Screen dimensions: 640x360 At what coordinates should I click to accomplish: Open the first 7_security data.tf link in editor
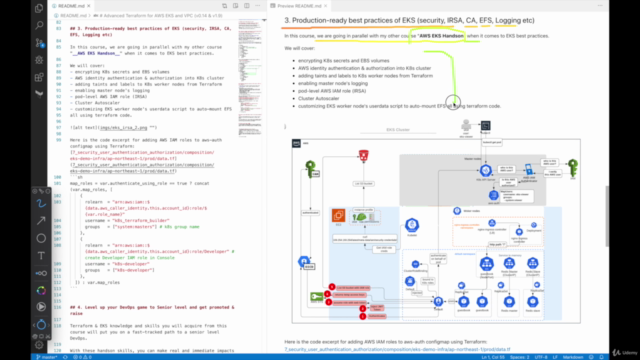142,156
